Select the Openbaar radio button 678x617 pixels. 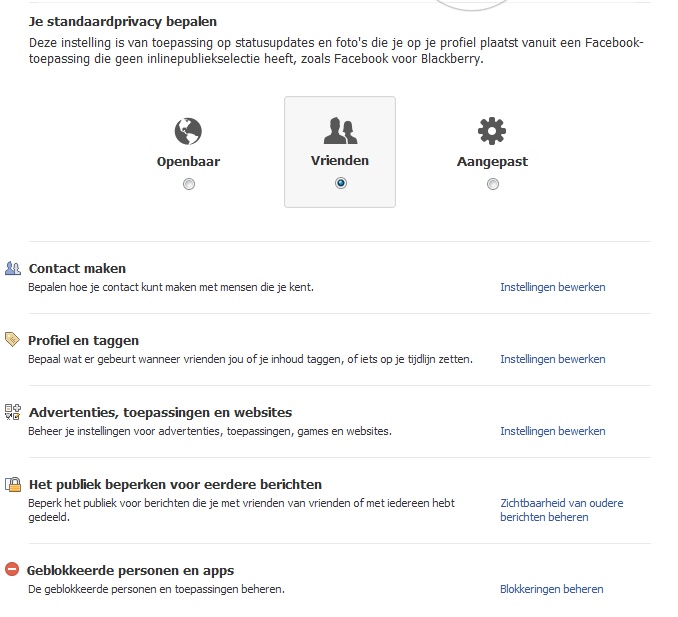tap(189, 184)
